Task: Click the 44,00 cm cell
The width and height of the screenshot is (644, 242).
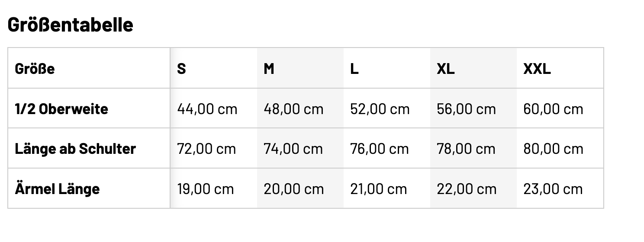Action: click(207, 109)
